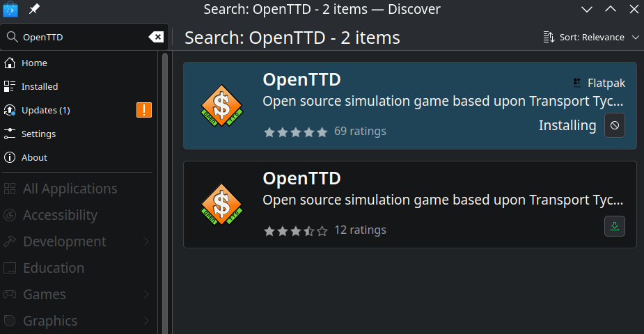Click the 69 ratings text
644x334 pixels.
tap(360, 132)
